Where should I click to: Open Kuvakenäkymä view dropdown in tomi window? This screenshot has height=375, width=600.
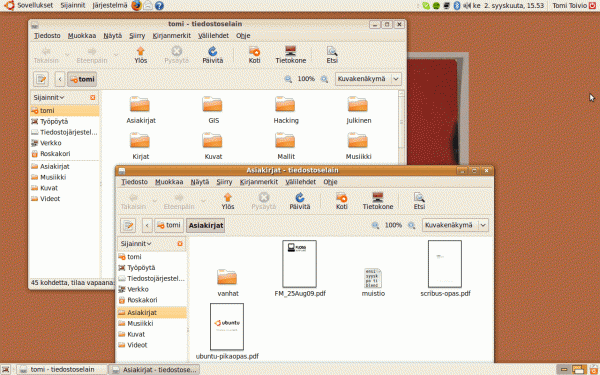[368, 79]
